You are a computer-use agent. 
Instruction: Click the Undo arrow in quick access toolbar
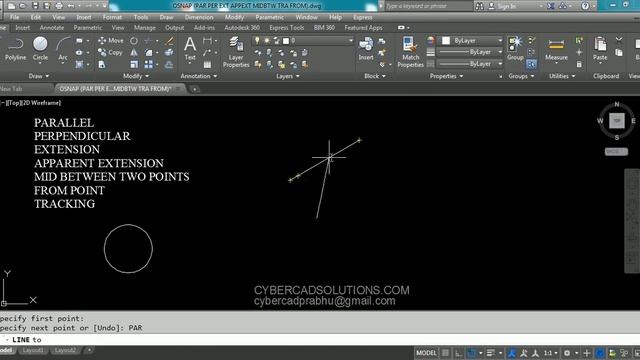pyautogui.click(x=71, y=6)
